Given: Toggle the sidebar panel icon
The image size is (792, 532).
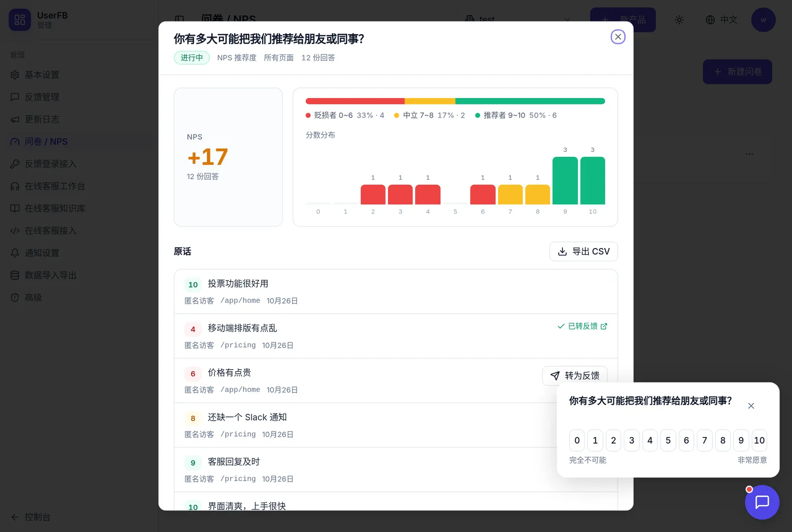Looking at the screenshot, I should point(180,20).
